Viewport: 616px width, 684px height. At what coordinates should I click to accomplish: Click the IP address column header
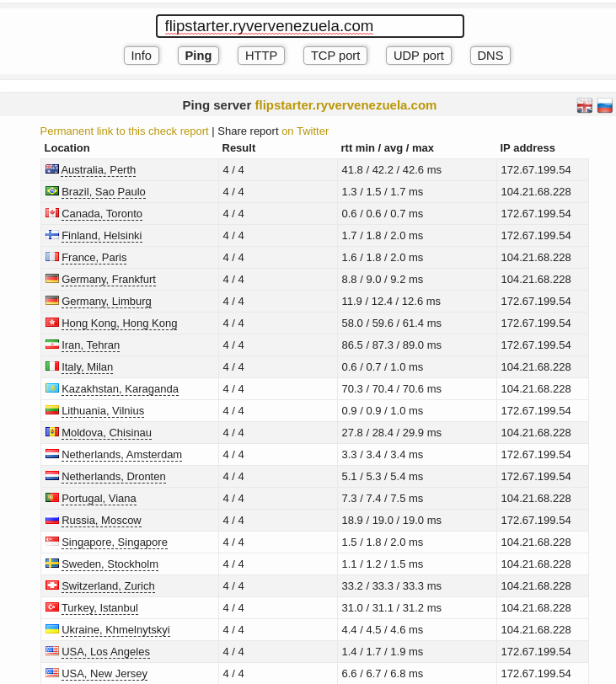(x=528, y=148)
